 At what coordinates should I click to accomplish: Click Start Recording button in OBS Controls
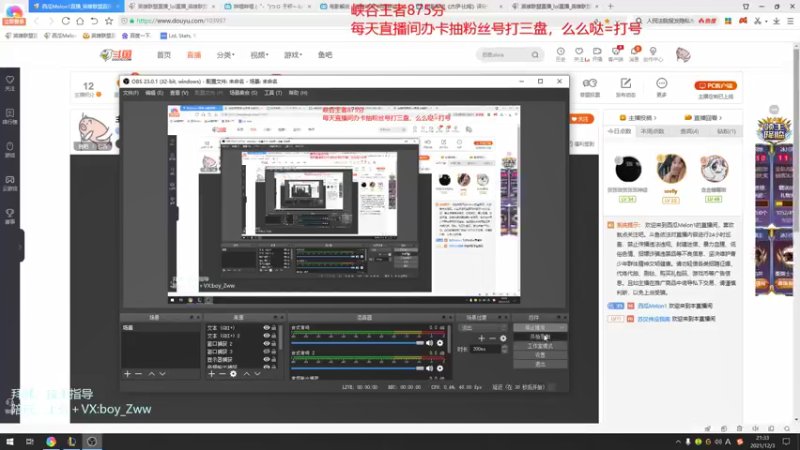pos(540,337)
